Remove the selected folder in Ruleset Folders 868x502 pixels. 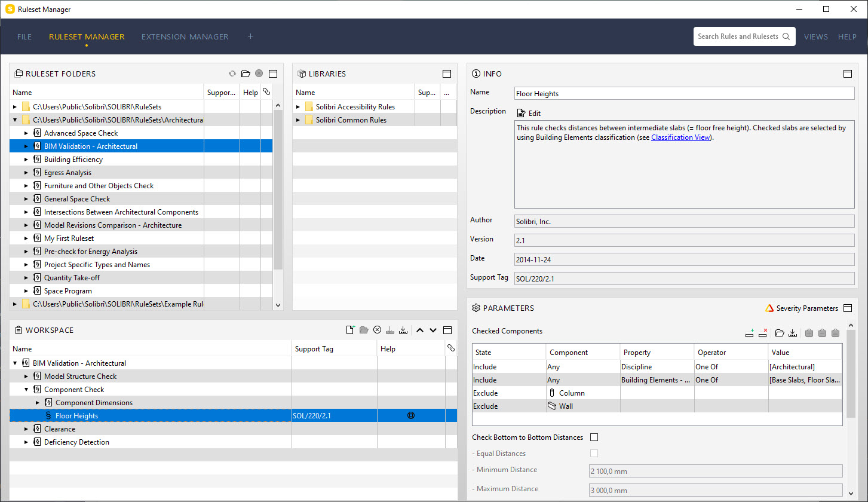259,74
